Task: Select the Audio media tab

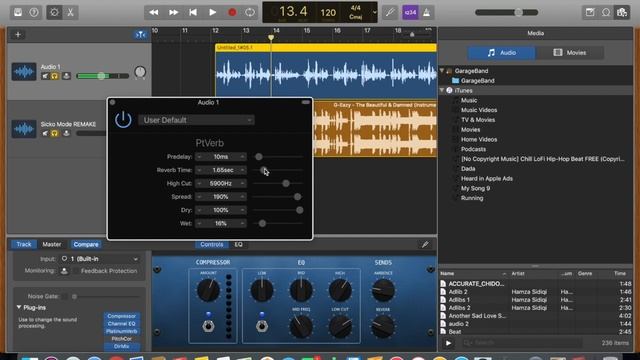Action: coord(502,53)
